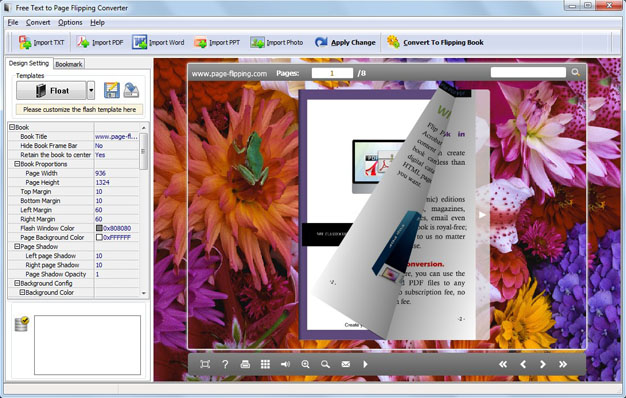
Task: Print the flipping book
Action: click(245, 364)
